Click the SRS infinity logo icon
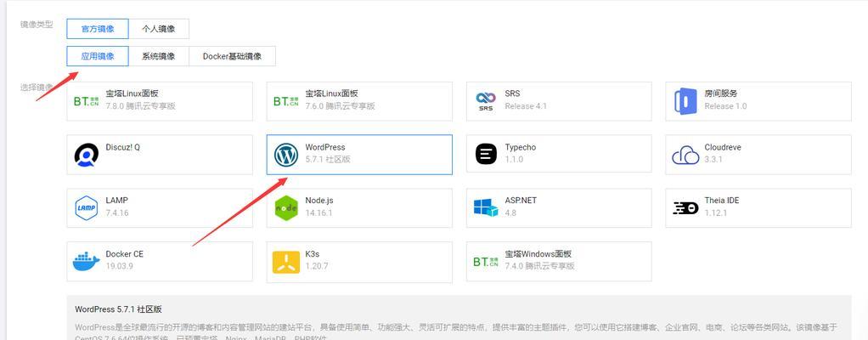The width and height of the screenshot is (868, 340). coord(486,101)
